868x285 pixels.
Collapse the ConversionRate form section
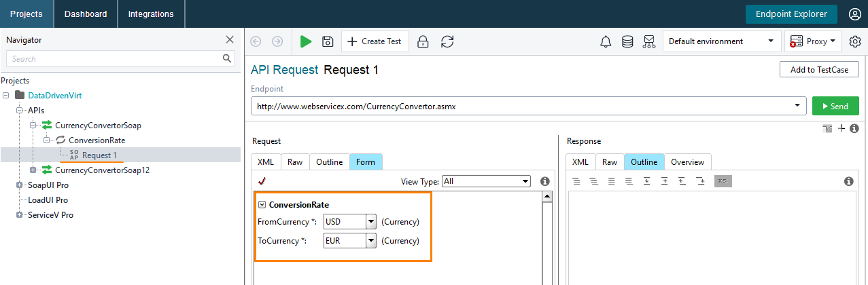[x=262, y=204]
